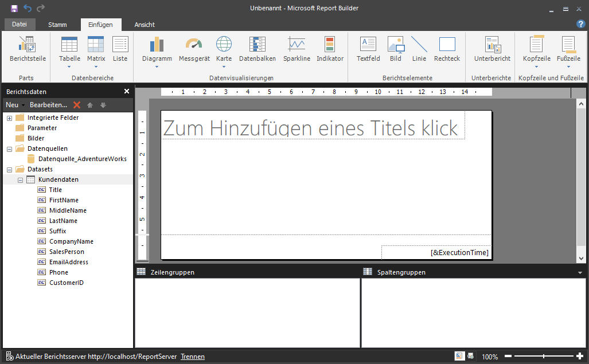Switch to design view in status bar

459,356
